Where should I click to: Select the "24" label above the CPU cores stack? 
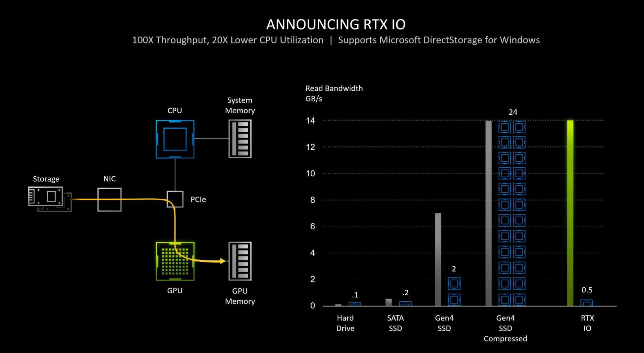pos(513,112)
